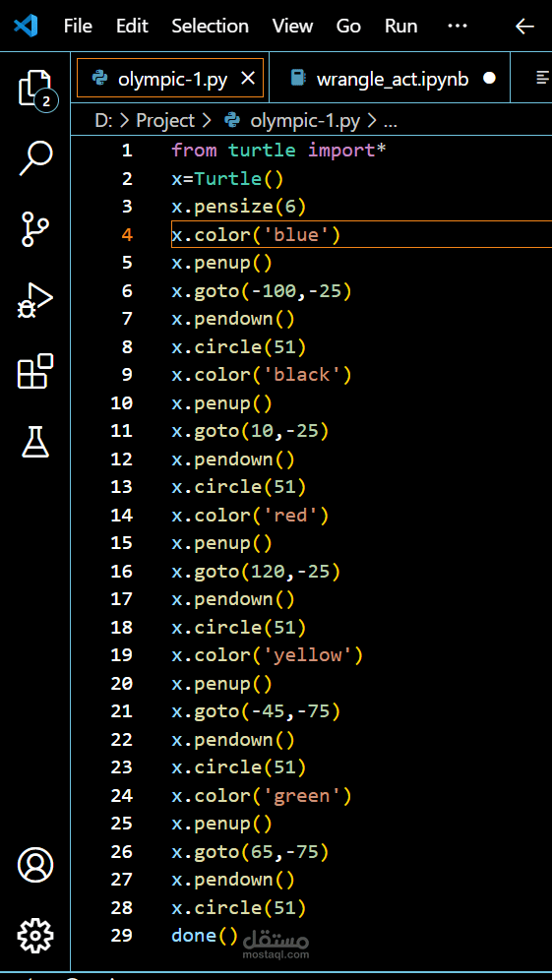Expand the Project breadcrumb folder
The height and width of the screenshot is (980, 552).
(165, 120)
